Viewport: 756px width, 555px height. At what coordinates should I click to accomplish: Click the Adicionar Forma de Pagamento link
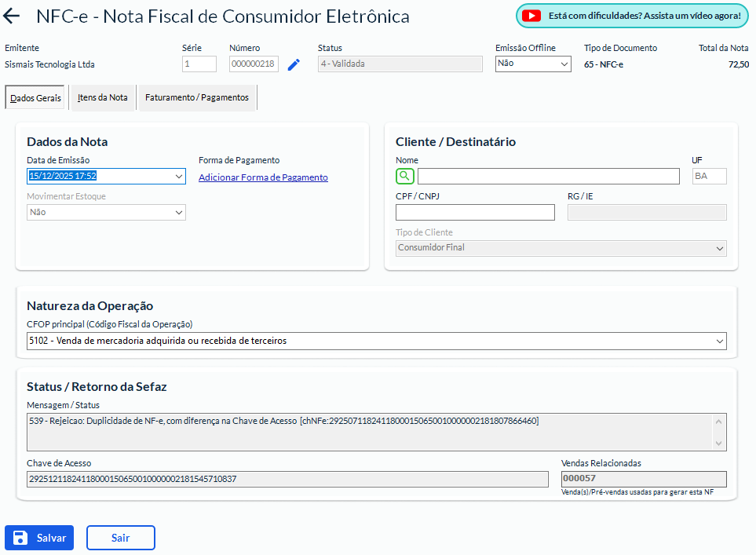tap(263, 177)
